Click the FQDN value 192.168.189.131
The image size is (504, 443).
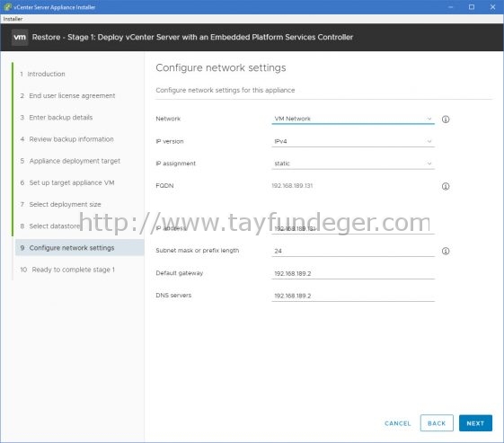click(x=292, y=185)
